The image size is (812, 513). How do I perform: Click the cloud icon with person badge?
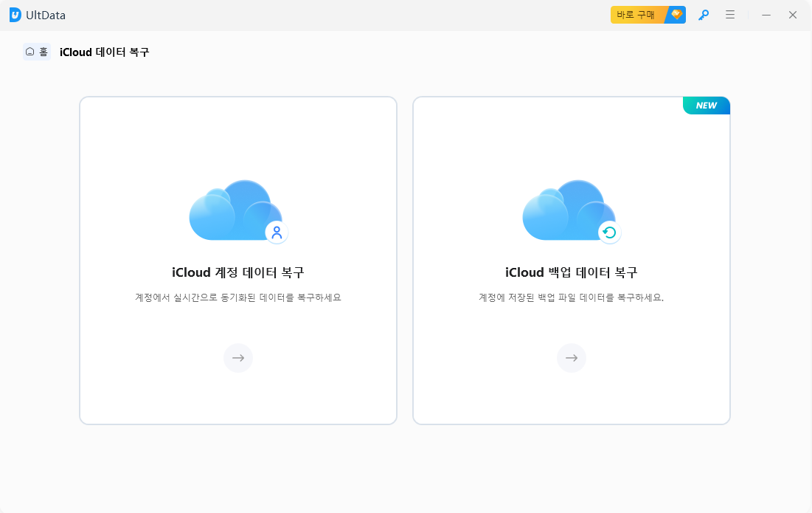click(x=238, y=211)
